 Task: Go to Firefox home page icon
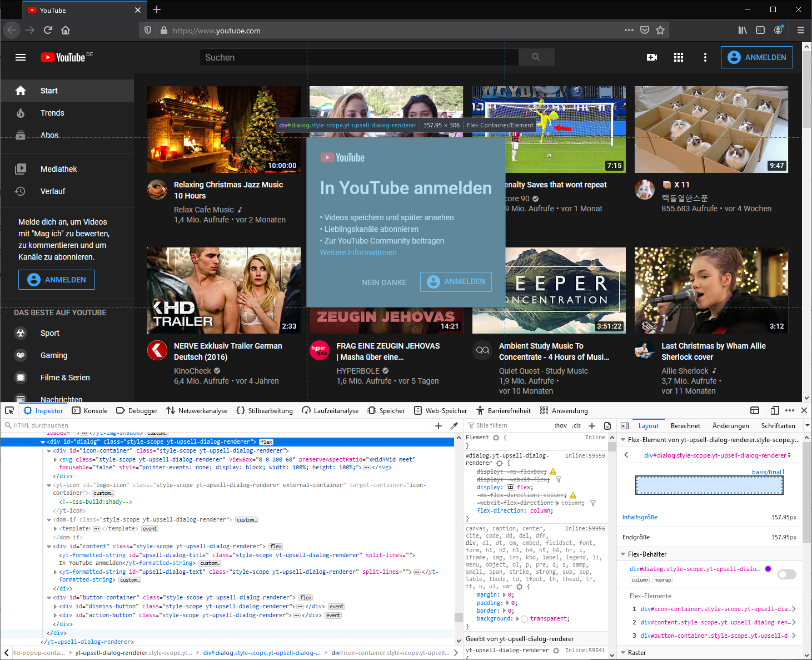point(66,30)
